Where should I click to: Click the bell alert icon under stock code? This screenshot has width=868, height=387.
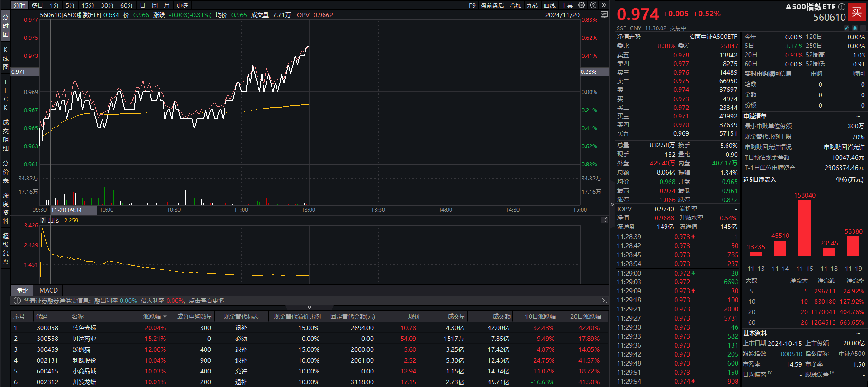[x=855, y=28]
